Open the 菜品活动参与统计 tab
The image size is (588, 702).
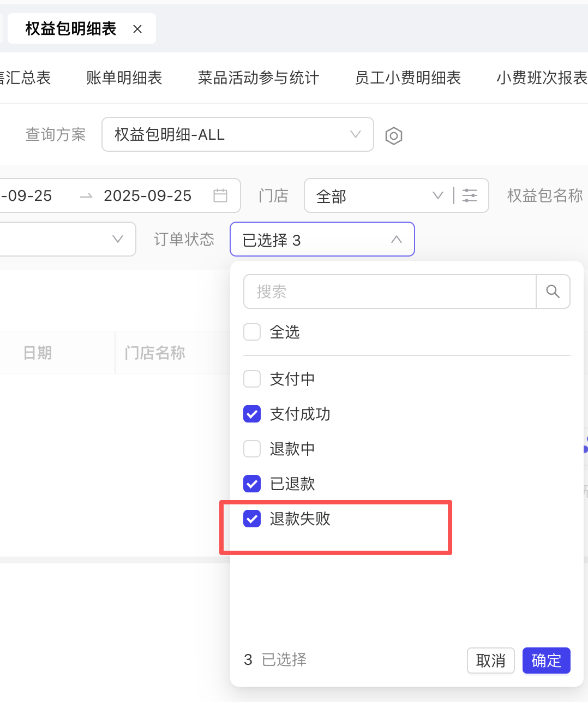pos(258,78)
